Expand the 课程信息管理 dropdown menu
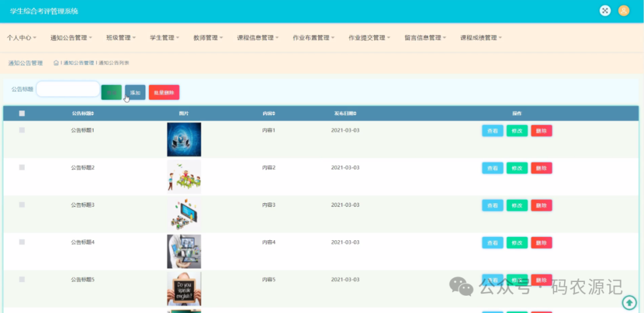 point(258,38)
